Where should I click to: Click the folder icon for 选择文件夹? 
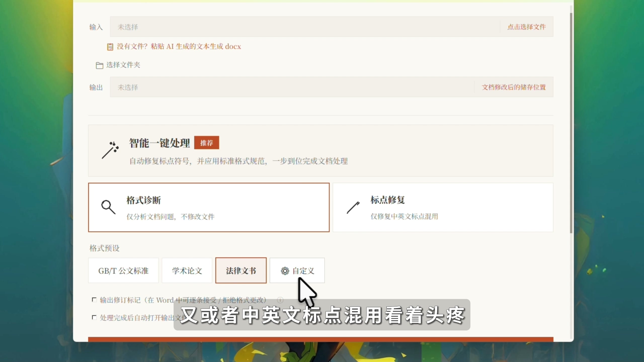pos(99,65)
